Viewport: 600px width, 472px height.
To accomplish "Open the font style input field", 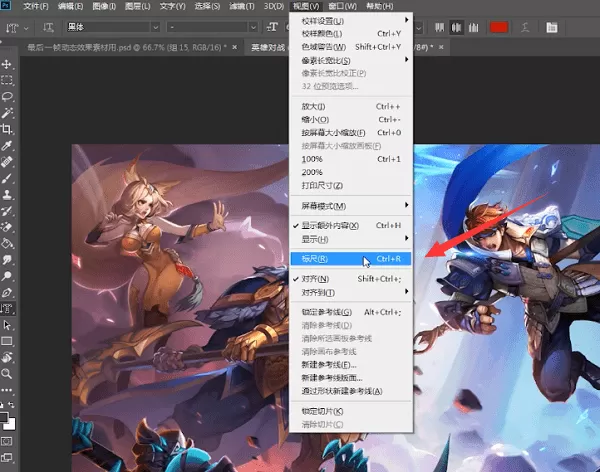I will coord(208,27).
